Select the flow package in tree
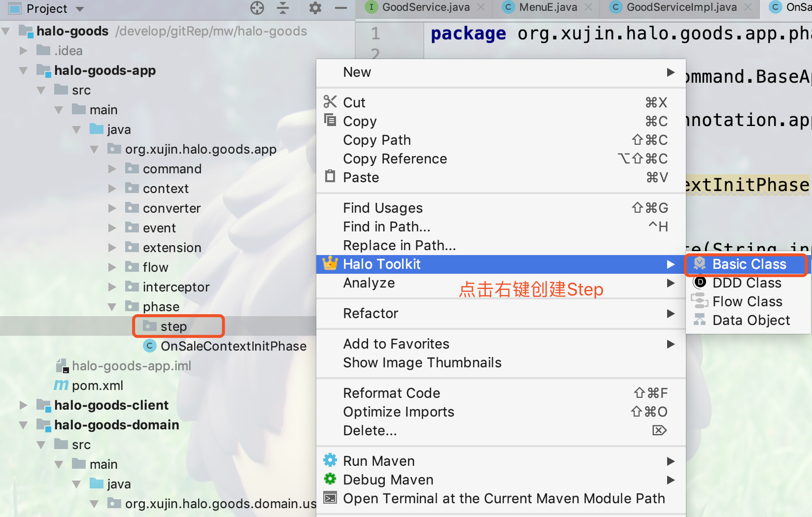812x517 pixels. pyautogui.click(x=155, y=267)
